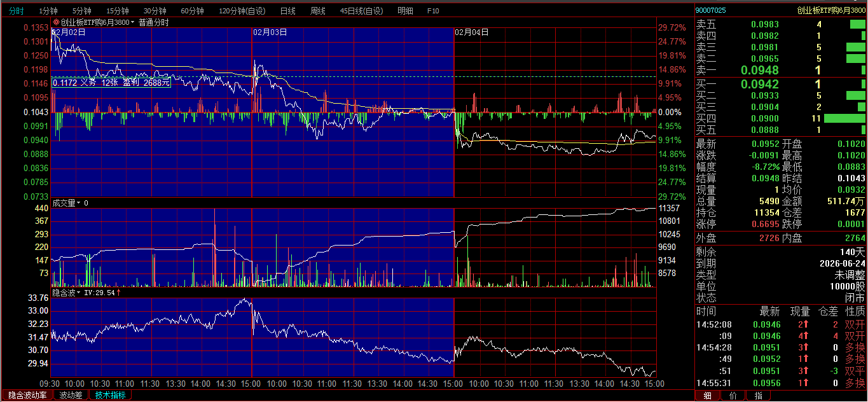Click the contract code 90007025

pyautogui.click(x=711, y=10)
